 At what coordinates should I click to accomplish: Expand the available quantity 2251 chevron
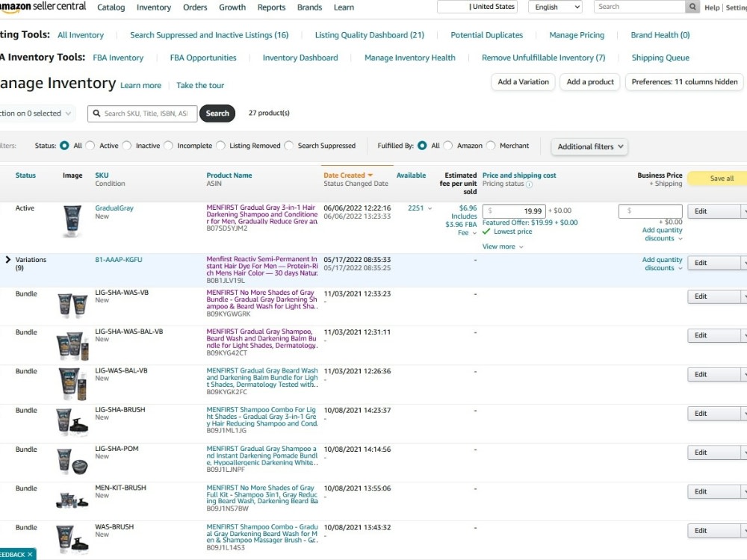[x=430, y=208]
